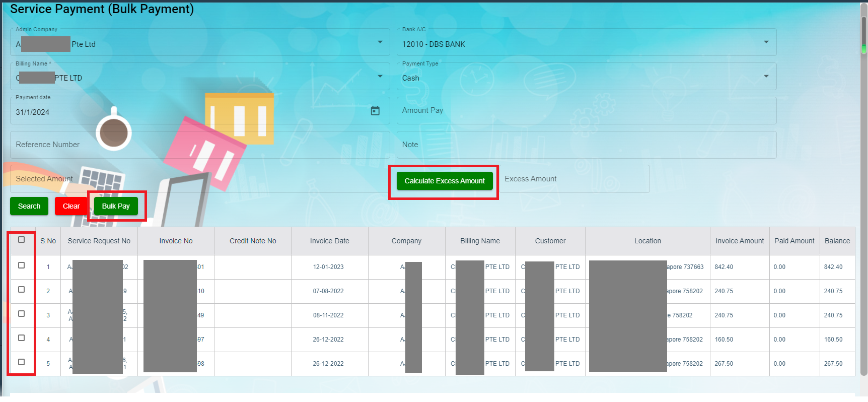Click Calculate Excess Amount button
Screen dimensions: 868x402
coord(444,181)
